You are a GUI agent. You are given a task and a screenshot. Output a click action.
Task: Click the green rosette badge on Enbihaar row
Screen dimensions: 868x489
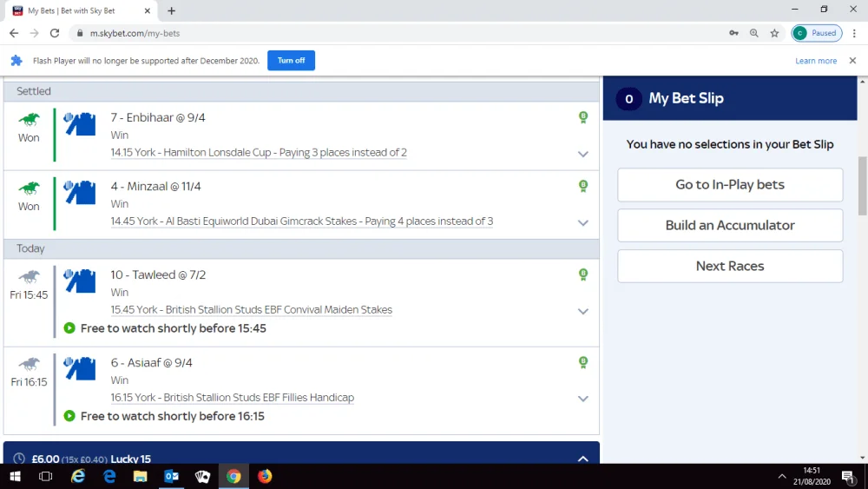583,117
